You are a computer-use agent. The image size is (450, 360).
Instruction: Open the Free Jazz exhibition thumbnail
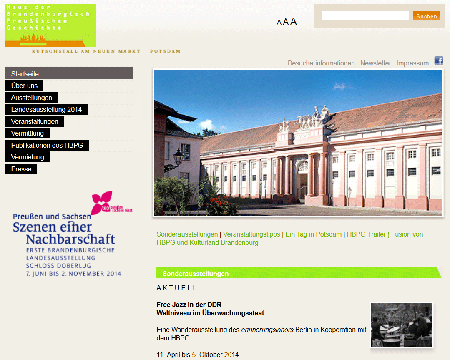(401, 325)
